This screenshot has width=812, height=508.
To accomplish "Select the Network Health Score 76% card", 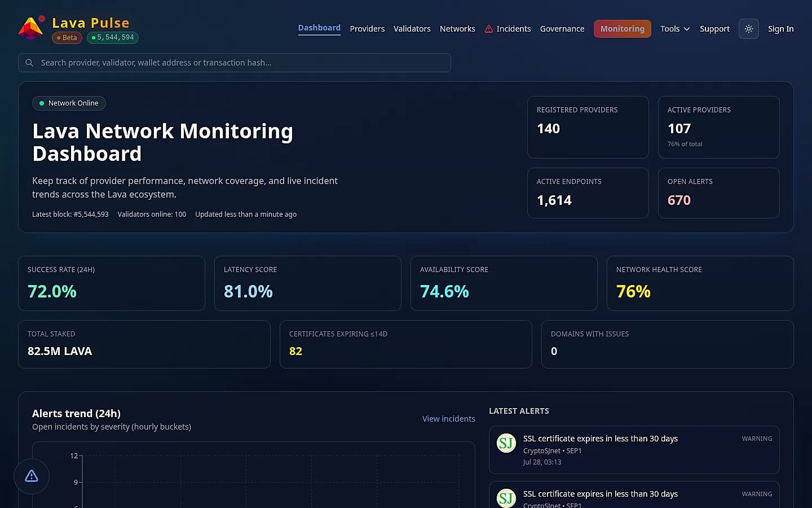I will [x=700, y=283].
